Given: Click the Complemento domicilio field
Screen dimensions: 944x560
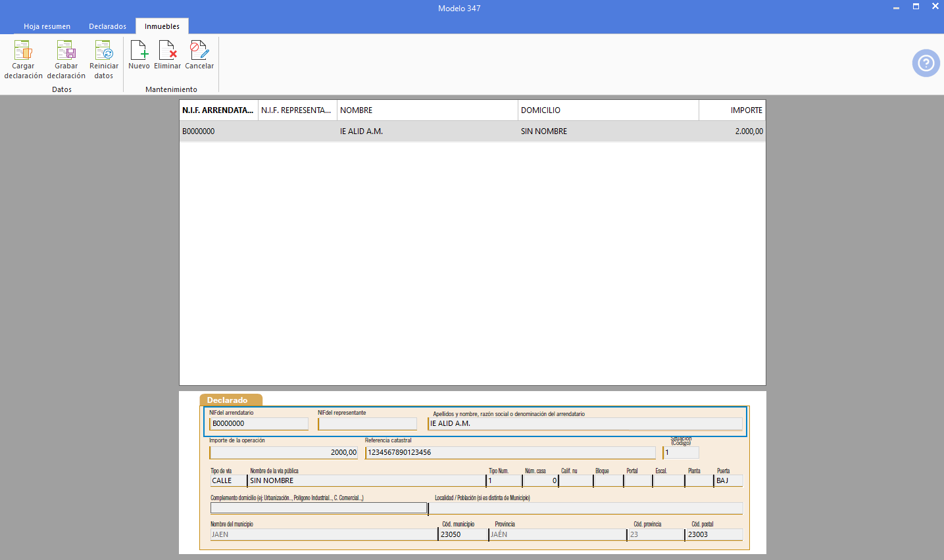Looking at the screenshot, I should tap(318, 508).
